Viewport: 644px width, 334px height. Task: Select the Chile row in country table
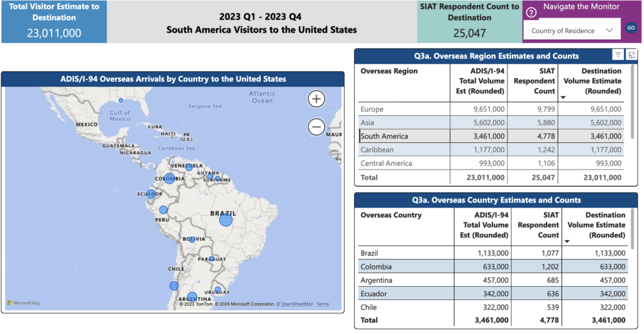[493, 308]
